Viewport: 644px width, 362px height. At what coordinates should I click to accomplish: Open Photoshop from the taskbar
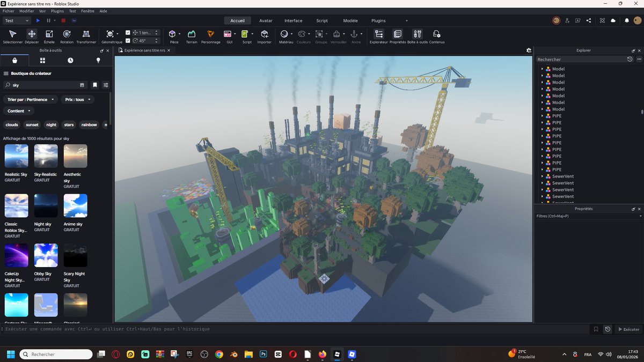tap(264, 354)
